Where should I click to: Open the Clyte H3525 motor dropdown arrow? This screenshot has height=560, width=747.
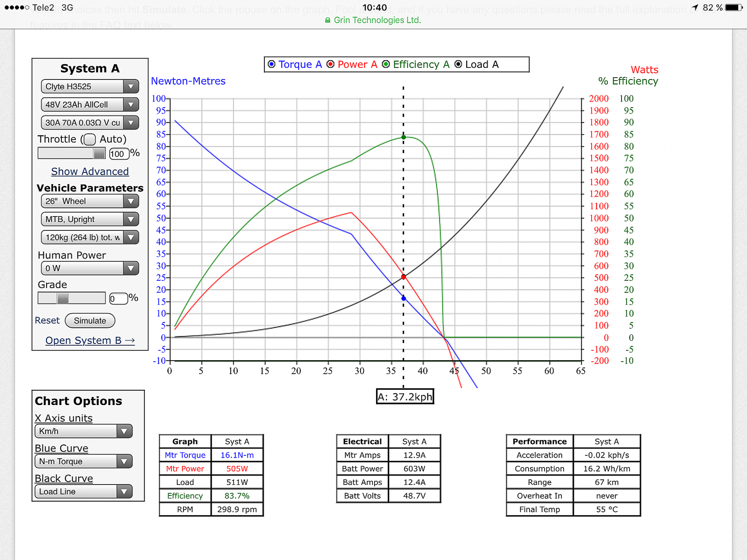point(131,87)
